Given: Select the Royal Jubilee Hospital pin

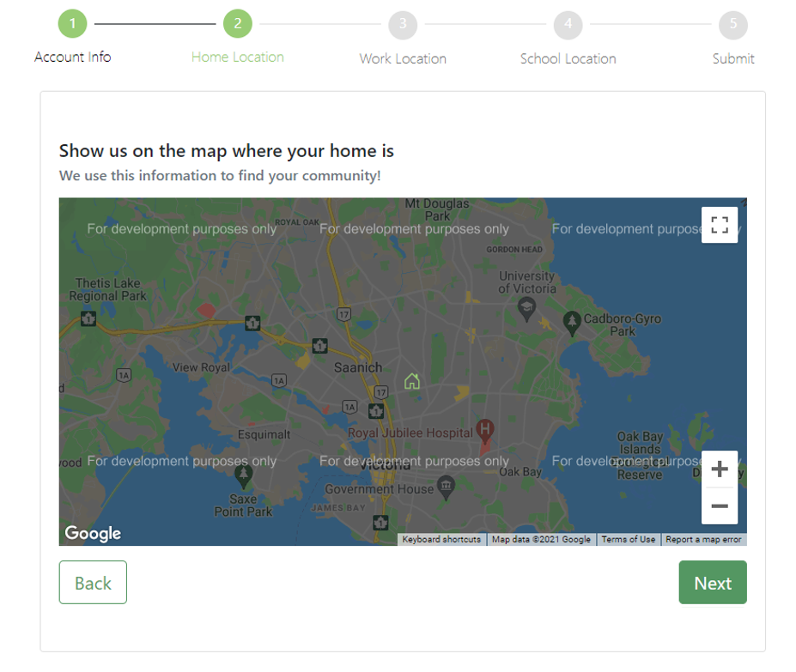Looking at the screenshot, I should (485, 430).
